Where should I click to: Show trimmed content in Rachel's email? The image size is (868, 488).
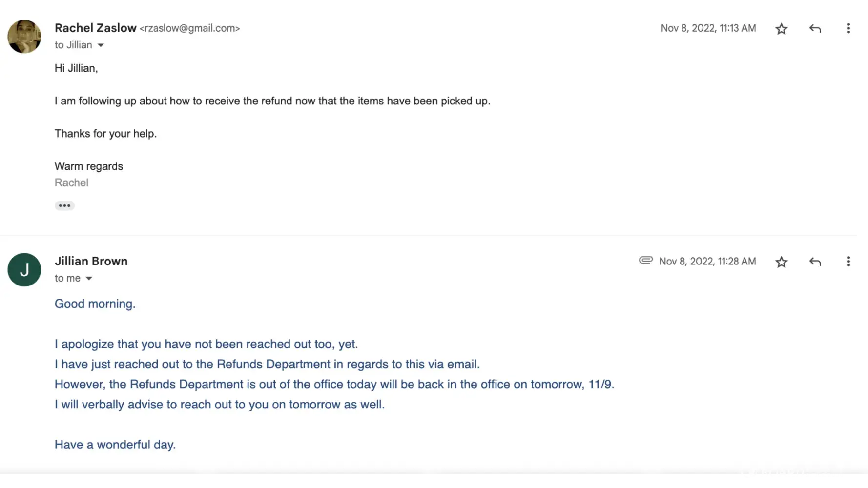click(x=64, y=205)
